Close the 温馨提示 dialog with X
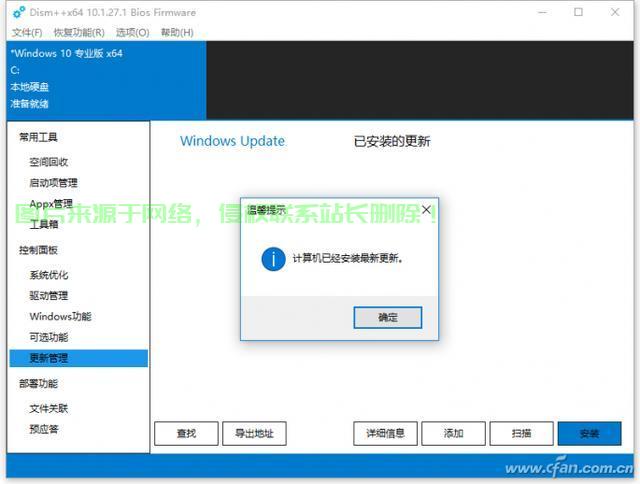 pyautogui.click(x=426, y=210)
